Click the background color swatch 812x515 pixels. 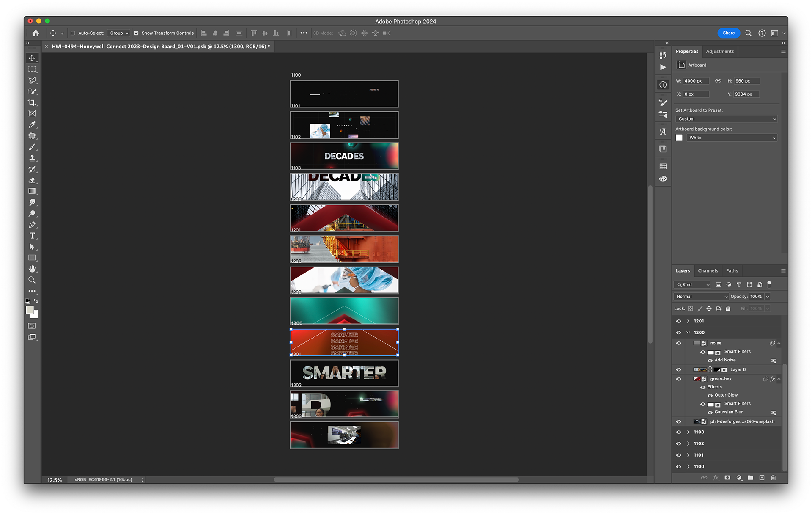click(x=36, y=315)
